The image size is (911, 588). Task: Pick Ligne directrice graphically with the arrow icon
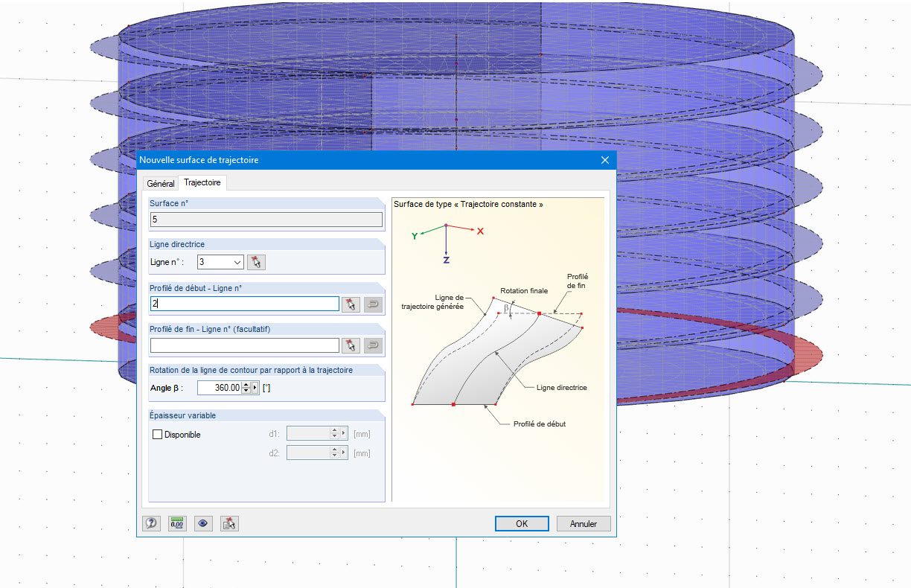pos(255,261)
